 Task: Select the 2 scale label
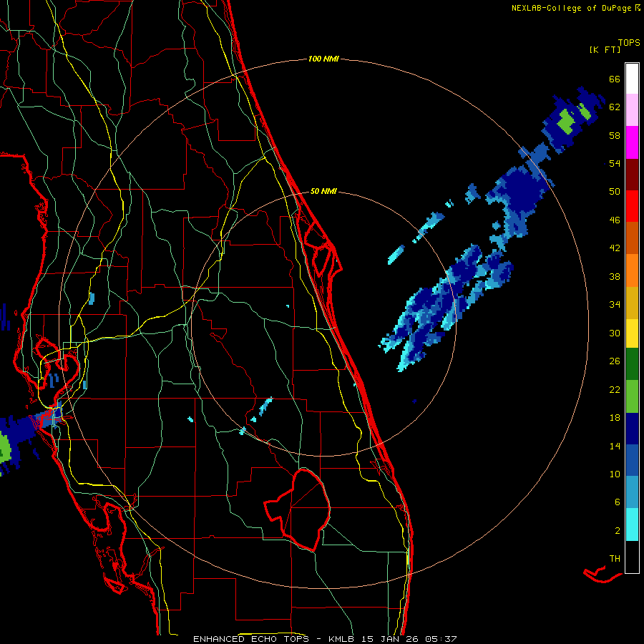coord(618,531)
